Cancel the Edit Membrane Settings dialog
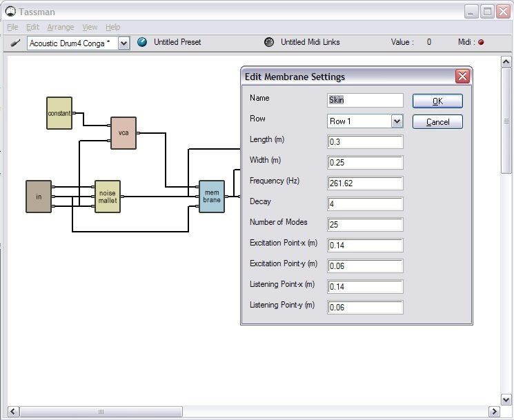 [437, 122]
